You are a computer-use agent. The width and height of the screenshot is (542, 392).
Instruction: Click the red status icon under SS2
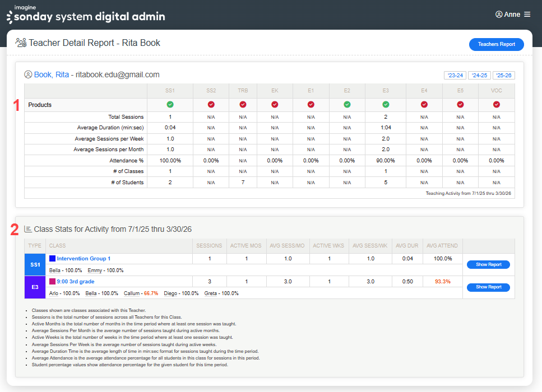pyautogui.click(x=211, y=105)
